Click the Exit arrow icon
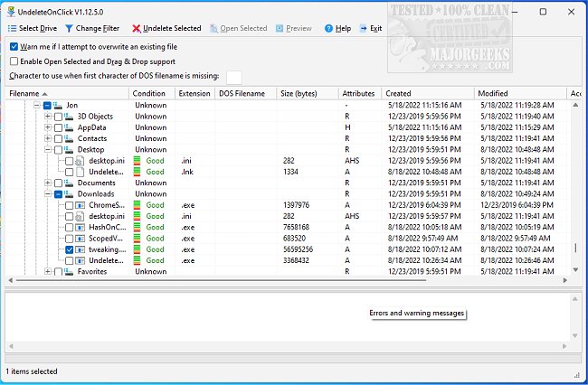This screenshot has height=385, width=588. pyautogui.click(x=363, y=28)
